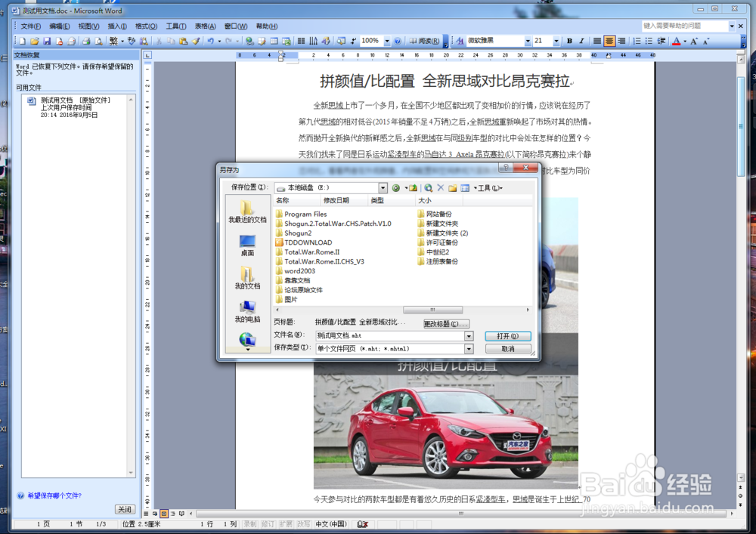
Task: Click the Save floppy-disk toolbar icon
Action: (x=47, y=42)
